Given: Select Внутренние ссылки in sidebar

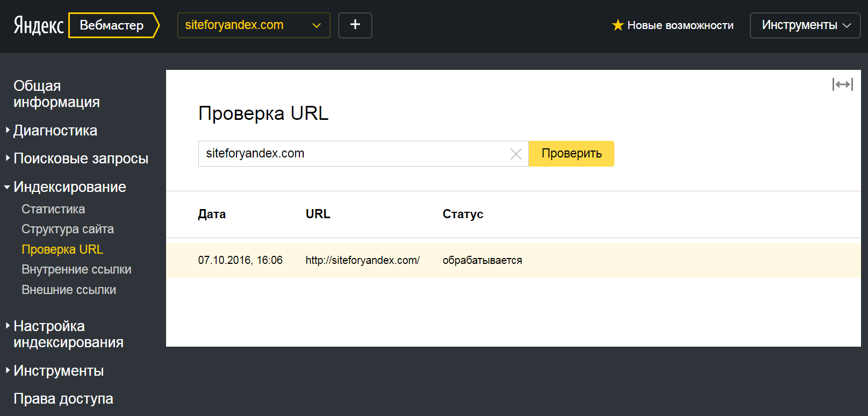Looking at the screenshot, I should (76, 270).
